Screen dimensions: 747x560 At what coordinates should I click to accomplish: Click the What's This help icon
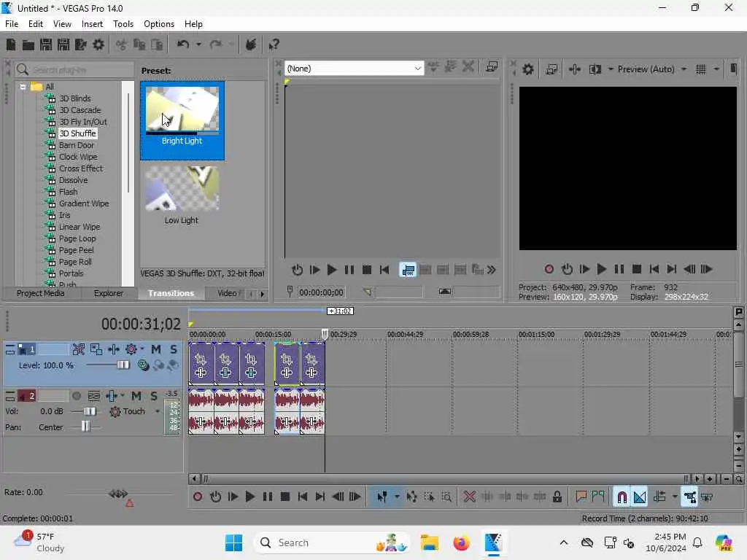coord(274,44)
